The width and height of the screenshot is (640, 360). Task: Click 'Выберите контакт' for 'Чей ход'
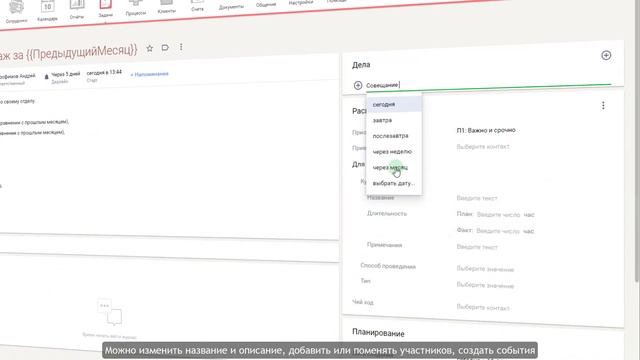click(483, 307)
